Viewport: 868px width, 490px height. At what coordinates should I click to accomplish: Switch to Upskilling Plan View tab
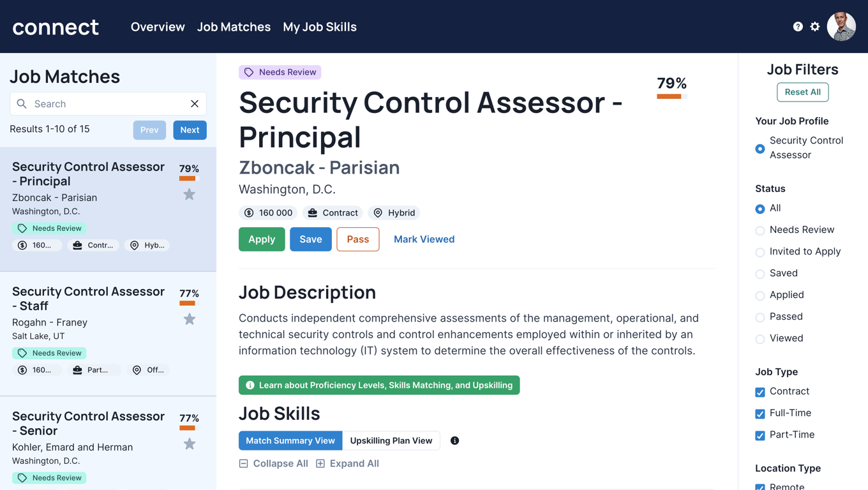[x=391, y=441]
